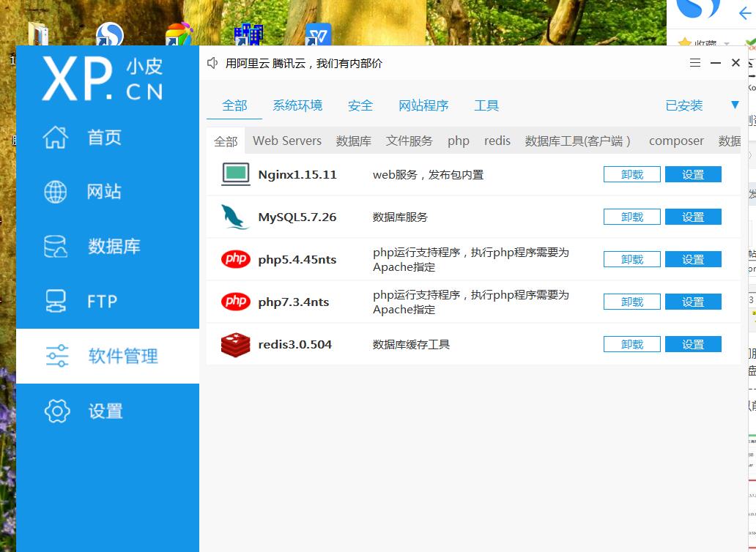Select the composer sub-tab
Screen dimensions: 756x552
[675, 141]
